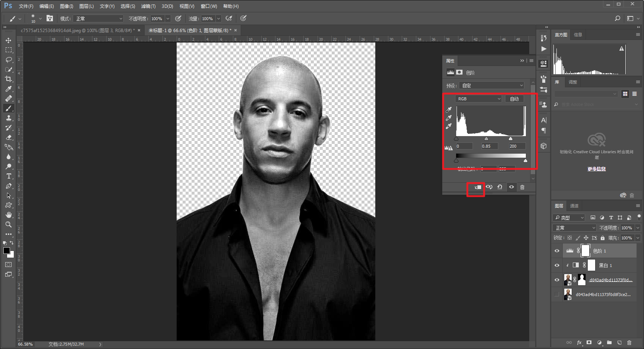Enable airbrush mode in the options bar
The height and width of the screenshot is (349, 644).
click(229, 18)
